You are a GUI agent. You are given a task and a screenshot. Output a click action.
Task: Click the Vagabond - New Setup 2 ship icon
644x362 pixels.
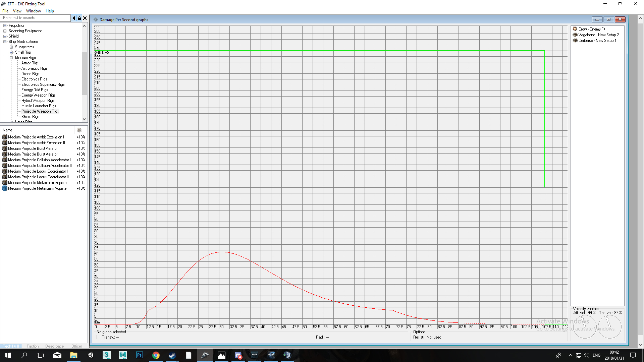[575, 35]
